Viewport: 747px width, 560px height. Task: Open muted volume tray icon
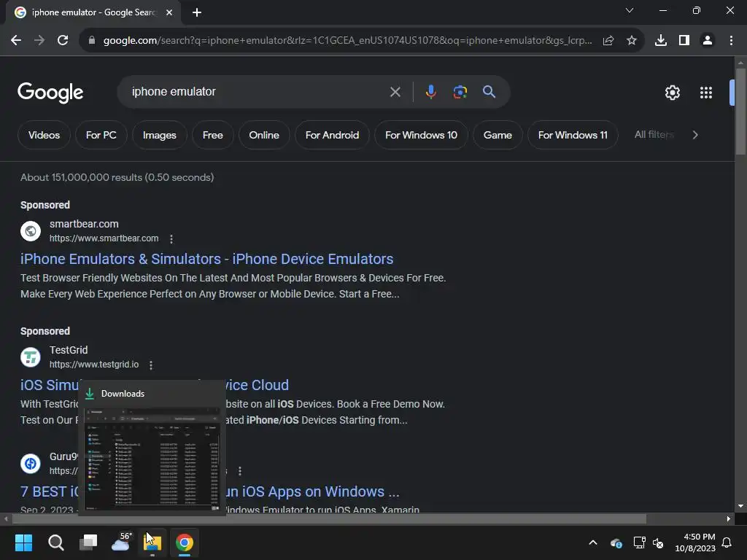pyautogui.click(x=658, y=542)
